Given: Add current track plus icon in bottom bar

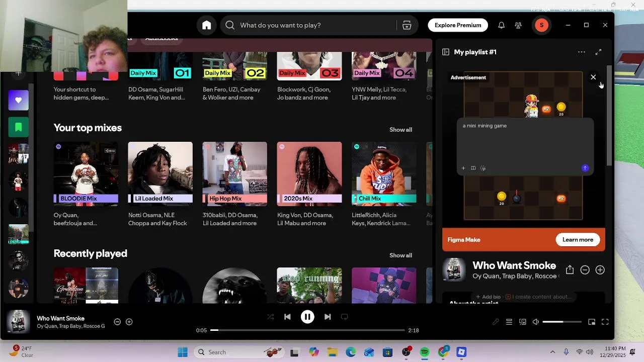Looking at the screenshot, I should click(x=129, y=322).
